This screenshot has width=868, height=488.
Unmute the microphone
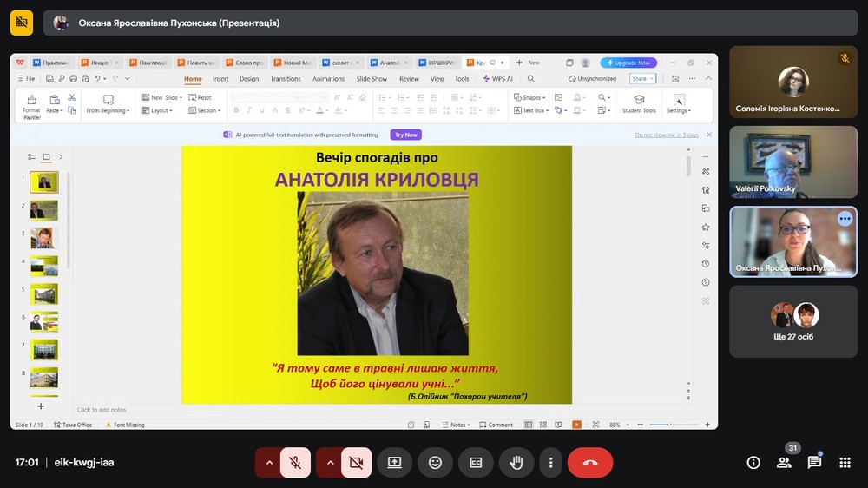pyautogui.click(x=295, y=463)
